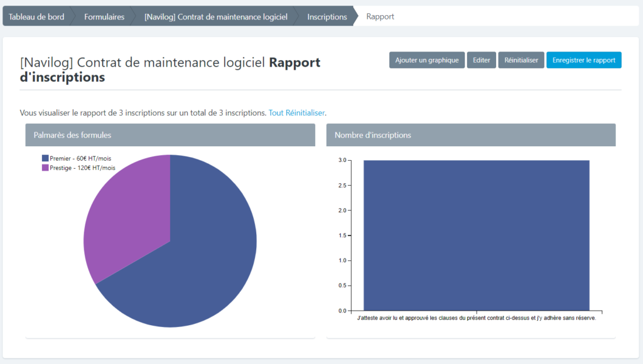Click the J'atteste avoir lu axis label
Image resolution: width=643 pixels, height=364 pixels.
476,318
